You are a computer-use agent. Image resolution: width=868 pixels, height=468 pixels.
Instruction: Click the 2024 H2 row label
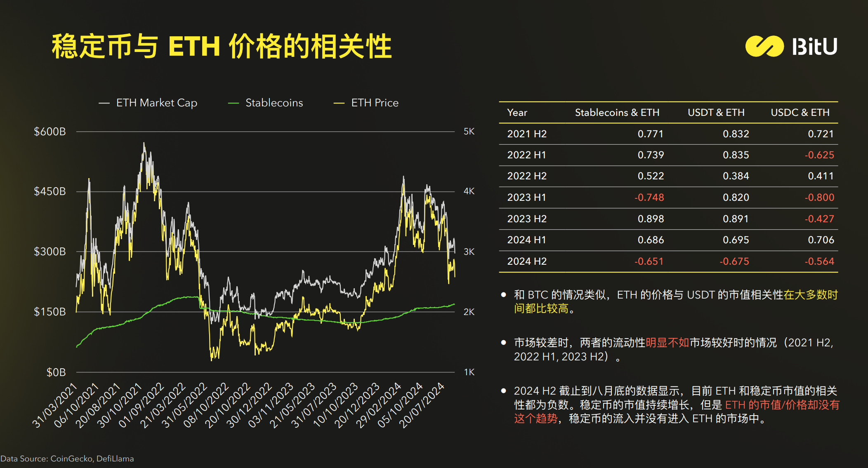pyautogui.click(x=526, y=261)
